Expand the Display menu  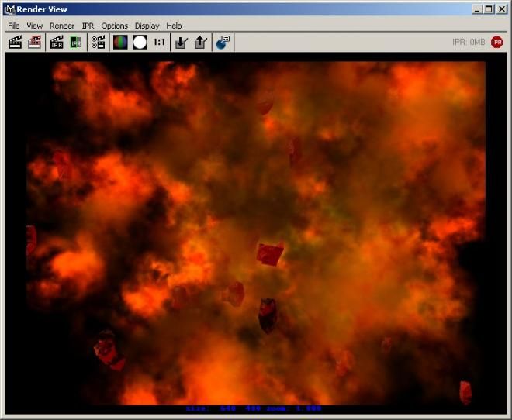pos(147,26)
